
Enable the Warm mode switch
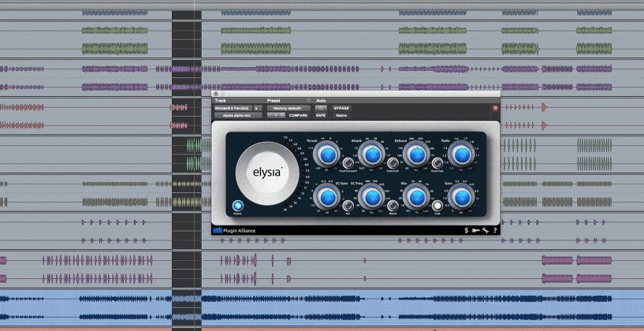pos(393,206)
